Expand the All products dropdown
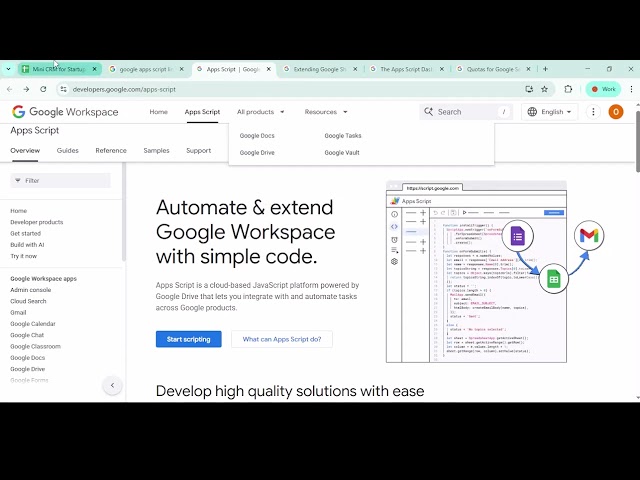640x480 pixels. pos(260,112)
